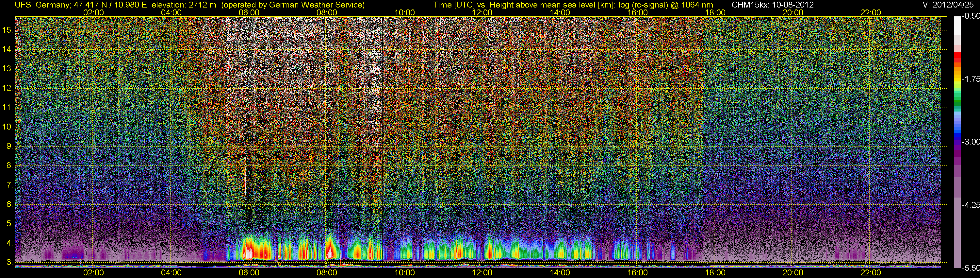Screen dimensions: 980x278
Task: Click the -5.50 color scale value
Action: pyautogui.click(x=971, y=268)
